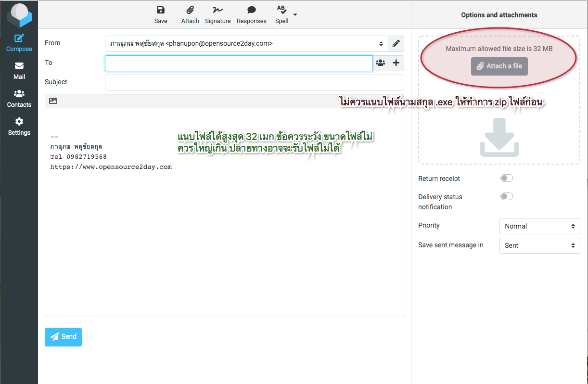Click the plus icon to add header

396,63
